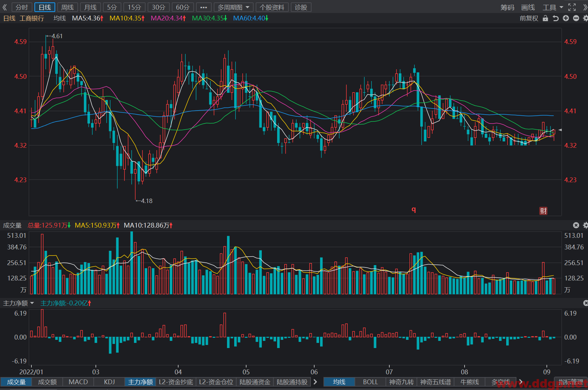Switch to 月线 monthly chart
The image size is (588, 390).
coord(90,7)
